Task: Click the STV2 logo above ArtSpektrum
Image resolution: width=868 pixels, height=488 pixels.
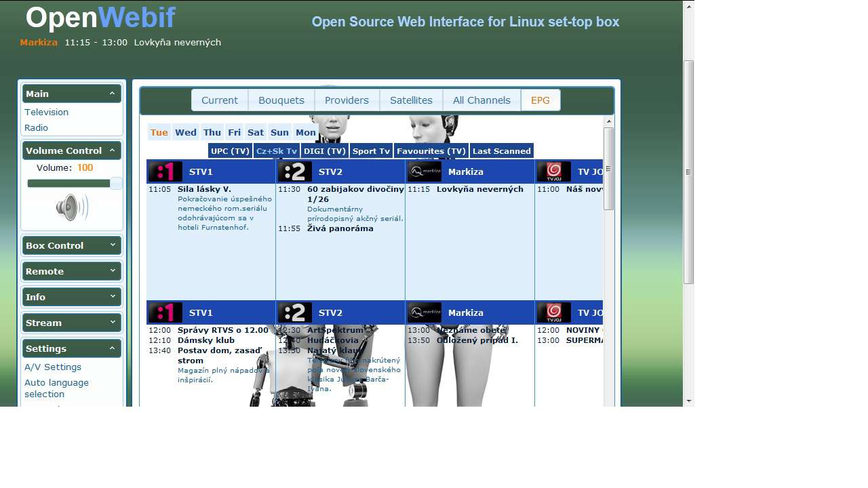Action: click(x=295, y=312)
